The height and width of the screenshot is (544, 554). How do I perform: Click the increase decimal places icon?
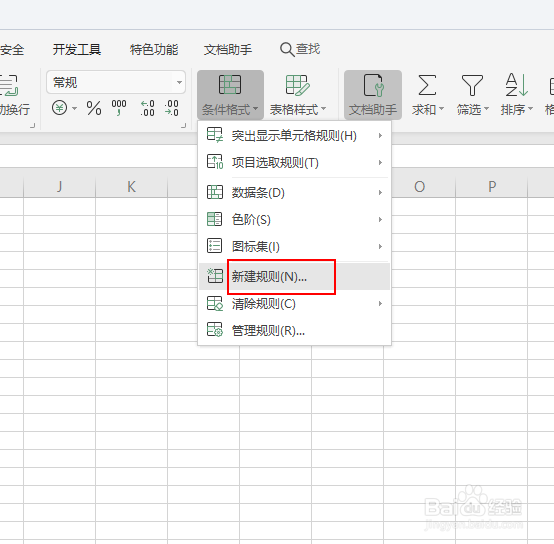tap(147, 108)
